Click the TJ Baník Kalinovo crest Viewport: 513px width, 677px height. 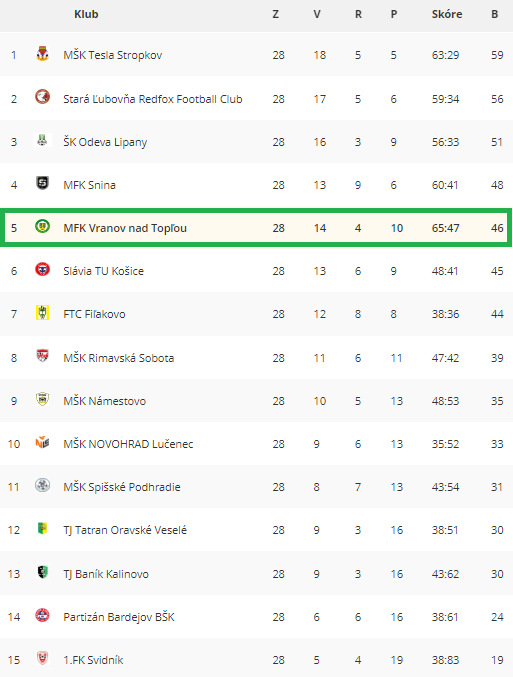[x=42, y=573]
